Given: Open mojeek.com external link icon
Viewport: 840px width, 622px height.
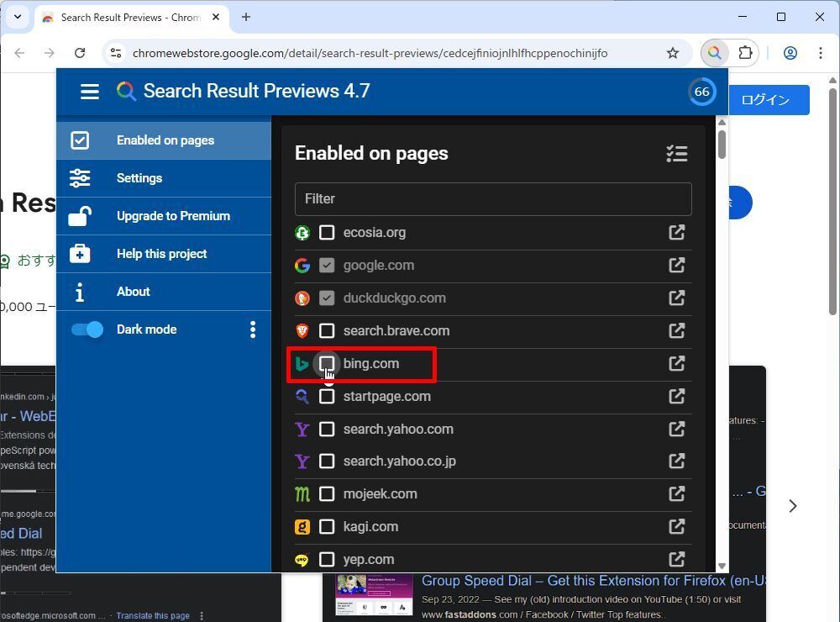Looking at the screenshot, I should [x=676, y=494].
